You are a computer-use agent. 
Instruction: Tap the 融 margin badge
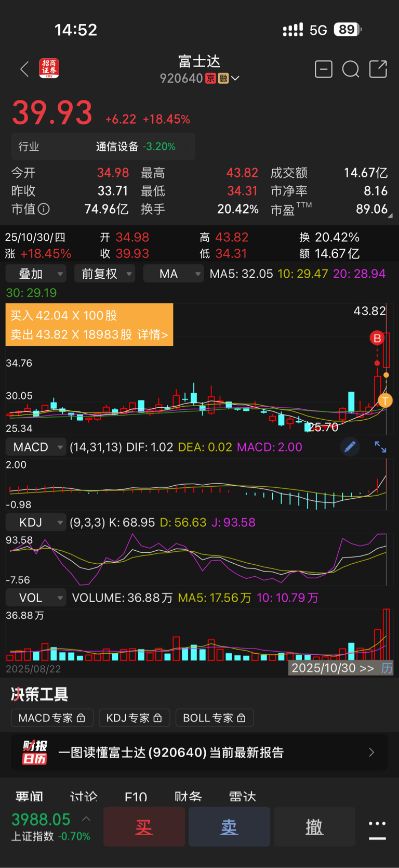coord(223,79)
